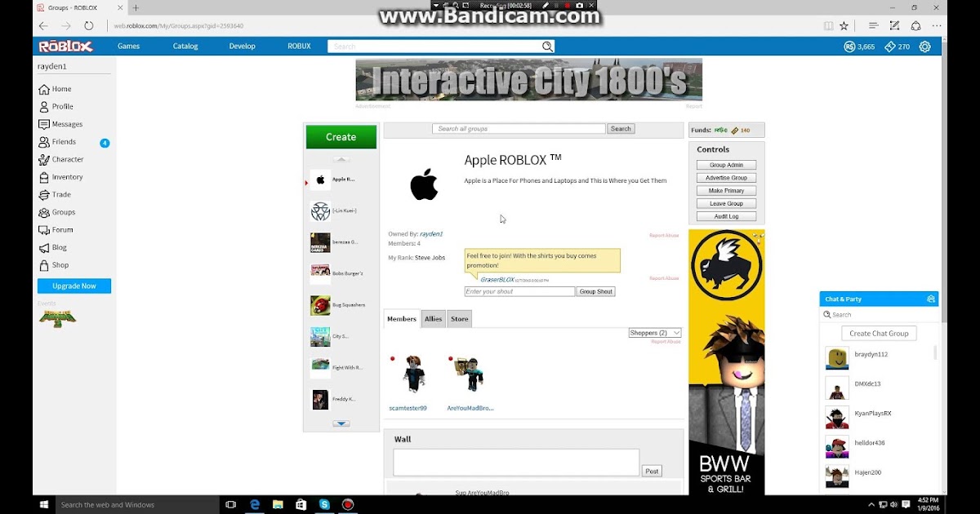980x514 pixels.
Task: Click the Wall message text box
Action: click(x=516, y=463)
